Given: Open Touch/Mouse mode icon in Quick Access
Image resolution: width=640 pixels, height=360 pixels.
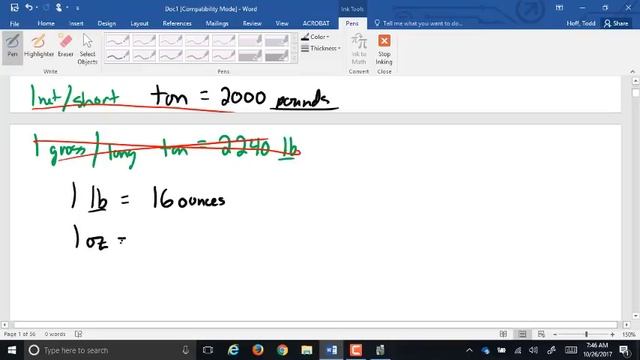Looking at the screenshot, I should (59, 8).
